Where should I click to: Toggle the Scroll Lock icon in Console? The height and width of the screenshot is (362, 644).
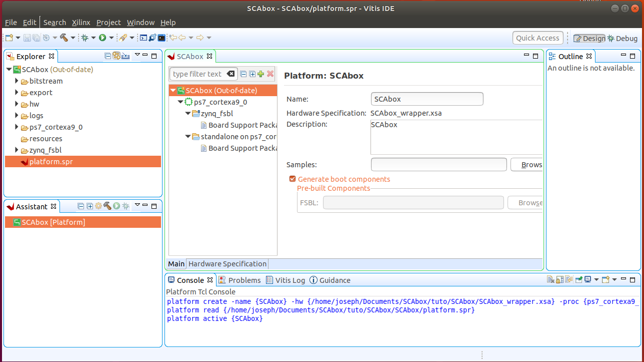(560, 280)
